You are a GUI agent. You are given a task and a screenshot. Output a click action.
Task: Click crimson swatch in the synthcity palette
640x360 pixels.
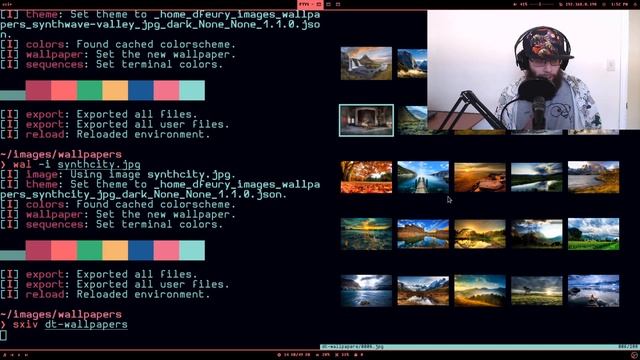click(x=38, y=250)
